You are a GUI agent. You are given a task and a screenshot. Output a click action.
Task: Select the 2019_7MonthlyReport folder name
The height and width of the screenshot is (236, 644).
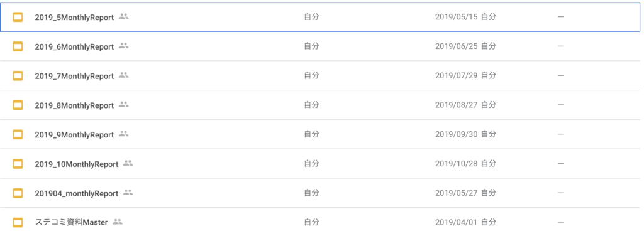tap(74, 76)
